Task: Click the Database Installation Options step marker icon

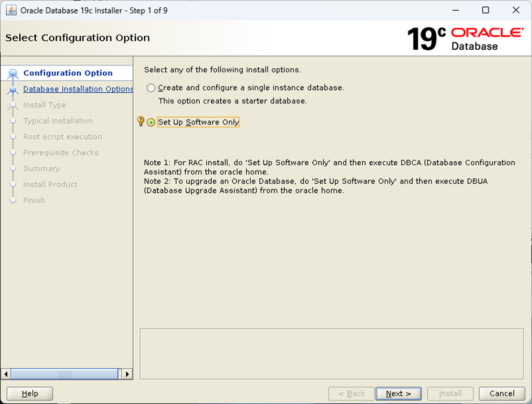Action: pyautogui.click(x=13, y=90)
